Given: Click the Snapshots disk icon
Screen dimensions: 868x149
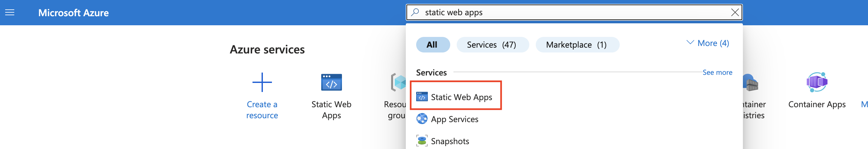Looking at the screenshot, I should 422,141.
